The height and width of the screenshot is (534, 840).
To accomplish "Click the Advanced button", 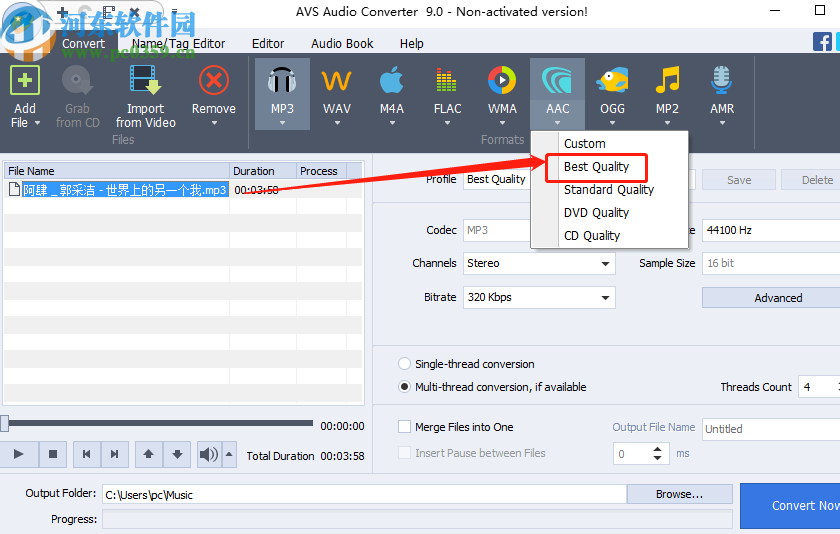I will [771, 298].
